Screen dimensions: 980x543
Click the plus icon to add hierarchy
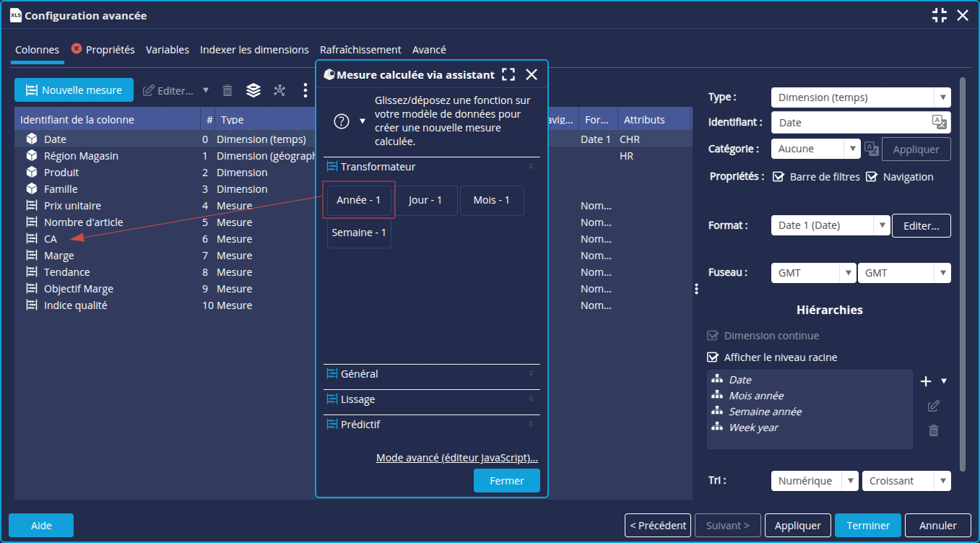[927, 381]
